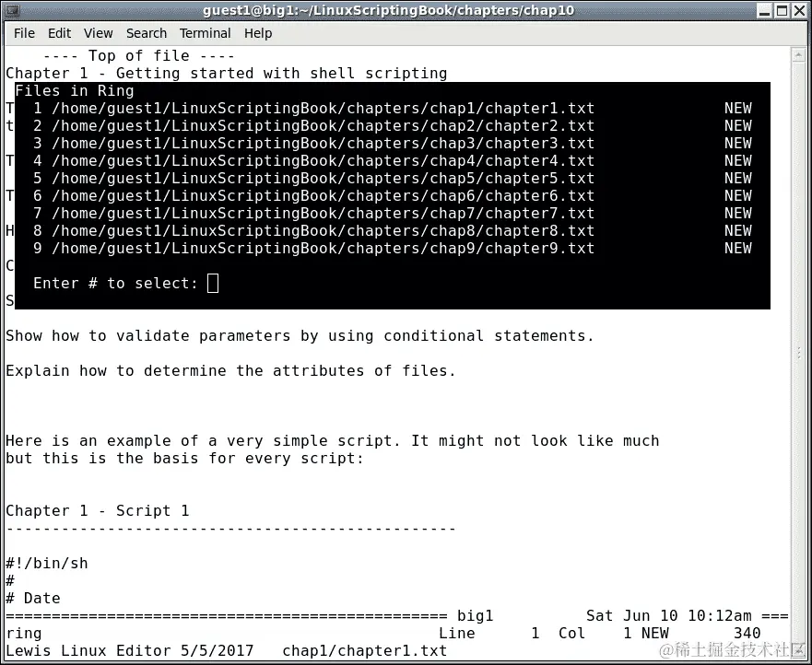Screen dimensions: 812x665
Task: Select ring entry 8 chapter8.txt path
Action: click(x=323, y=231)
